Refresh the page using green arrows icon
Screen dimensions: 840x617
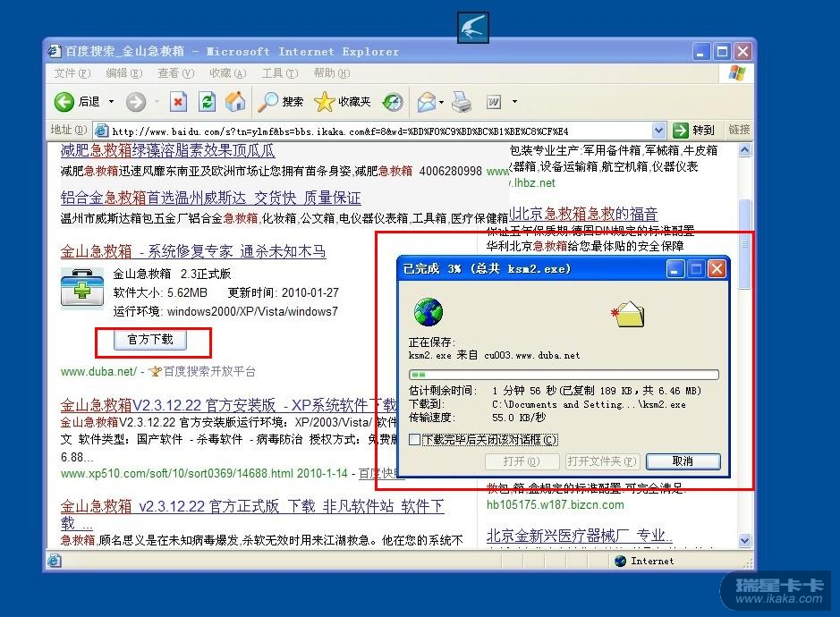click(x=208, y=101)
